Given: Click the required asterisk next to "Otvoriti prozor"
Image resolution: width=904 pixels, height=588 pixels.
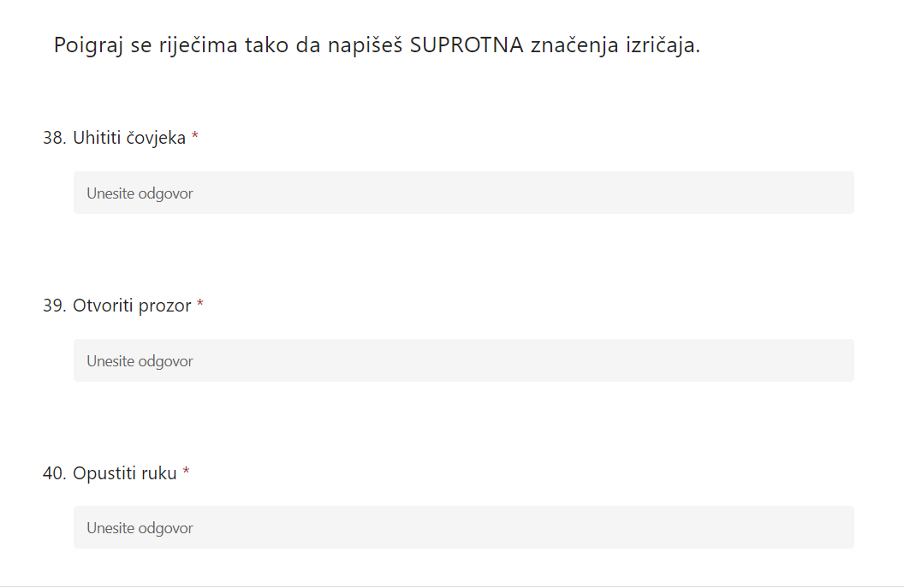Looking at the screenshot, I should tap(200, 305).
